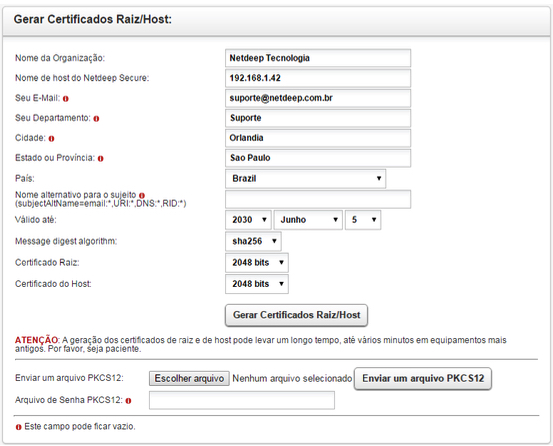Click the Estado ou Província field

tap(318, 158)
